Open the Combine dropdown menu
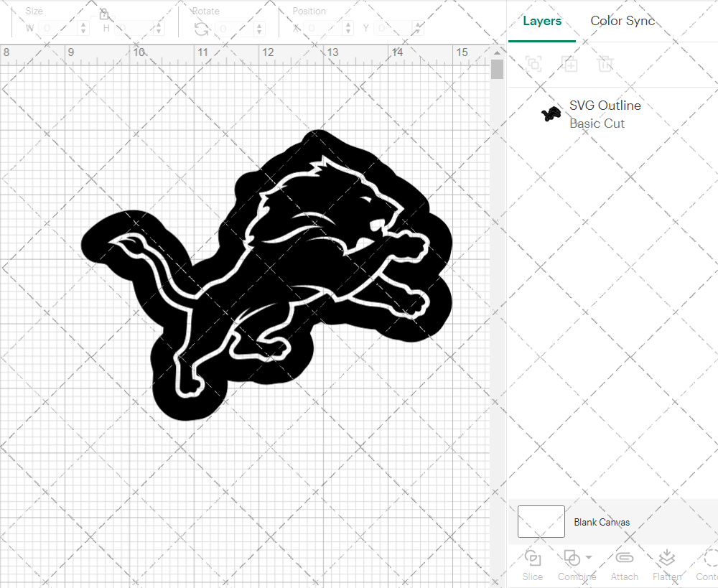Image resolution: width=718 pixels, height=588 pixels. (589, 558)
